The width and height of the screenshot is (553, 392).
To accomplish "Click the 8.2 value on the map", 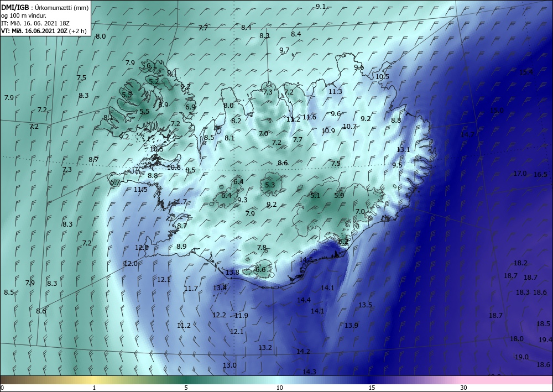I will (x=236, y=121).
